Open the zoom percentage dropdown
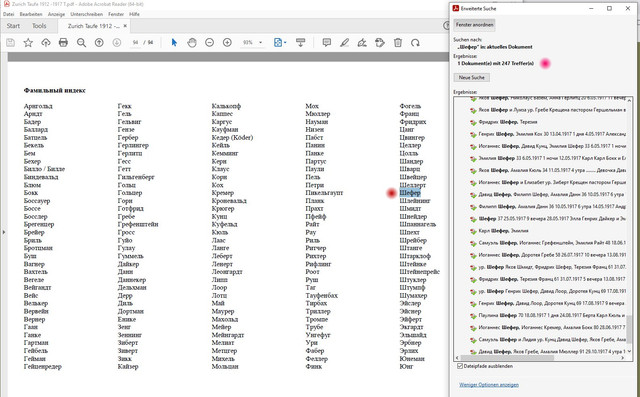The width and height of the screenshot is (640, 397). 260,42
